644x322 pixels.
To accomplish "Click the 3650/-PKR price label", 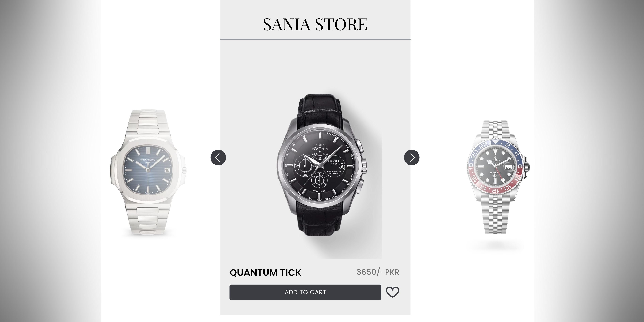I will click(x=378, y=272).
